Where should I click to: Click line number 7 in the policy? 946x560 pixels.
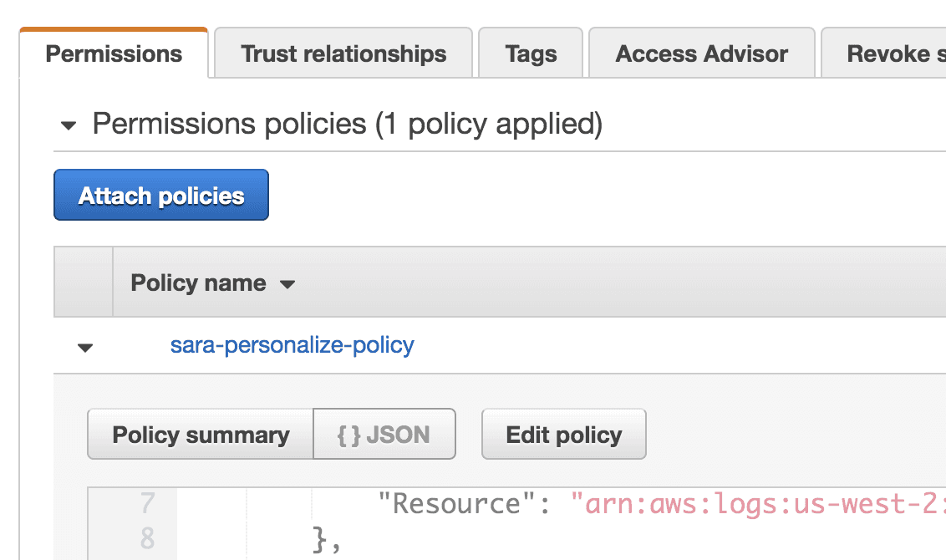click(x=147, y=503)
